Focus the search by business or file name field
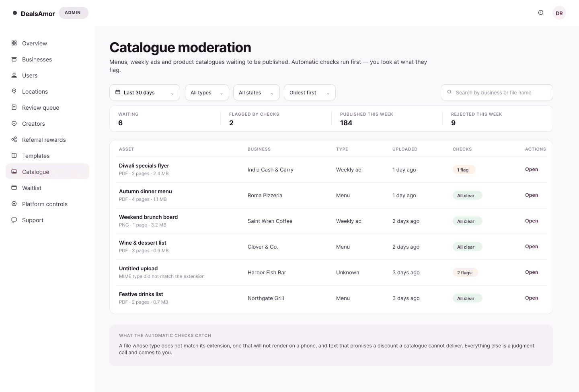The width and height of the screenshot is (579, 392). 497,92
